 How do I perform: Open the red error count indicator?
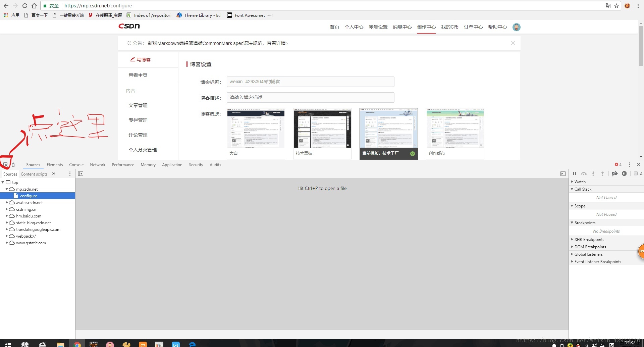(x=618, y=165)
